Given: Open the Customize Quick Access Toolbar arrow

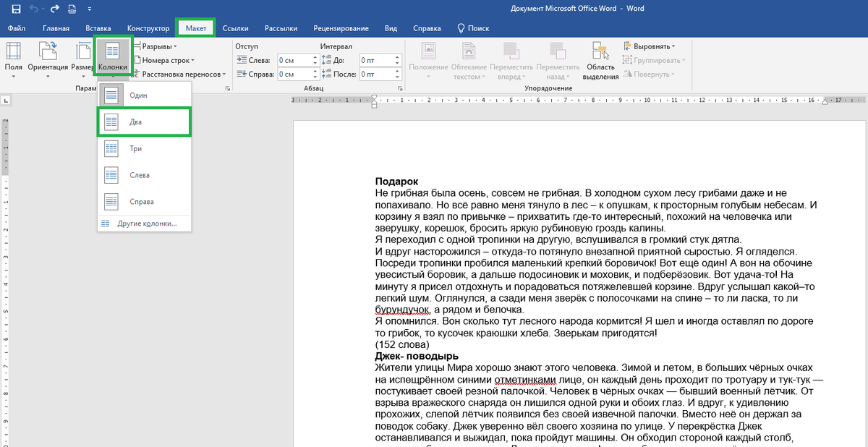Looking at the screenshot, I should (x=89, y=10).
